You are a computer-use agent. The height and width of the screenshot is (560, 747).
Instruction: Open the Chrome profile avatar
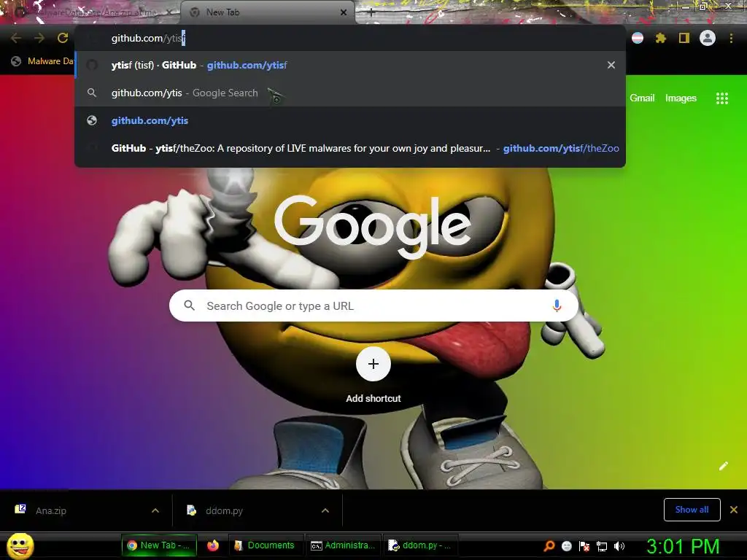pyautogui.click(x=708, y=38)
